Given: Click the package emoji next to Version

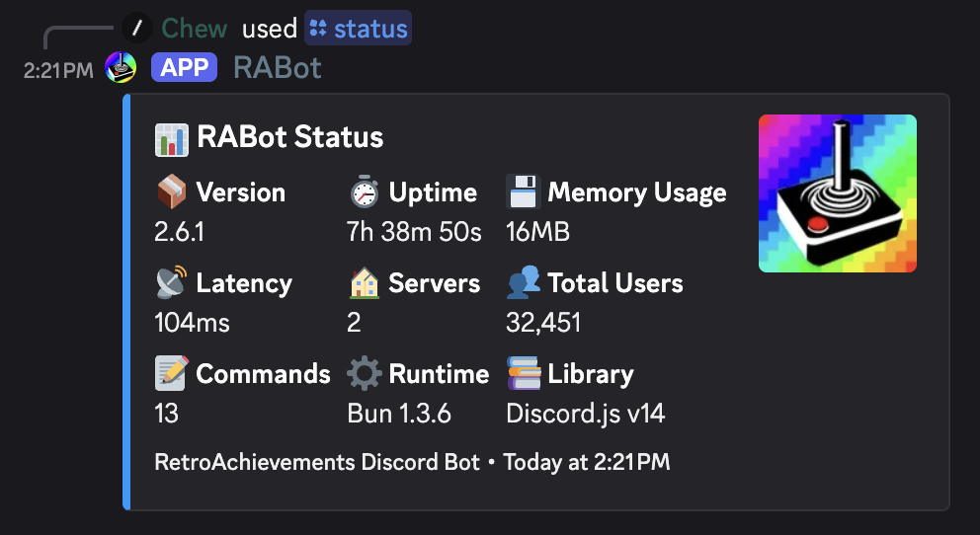Looking at the screenshot, I should point(171,191).
